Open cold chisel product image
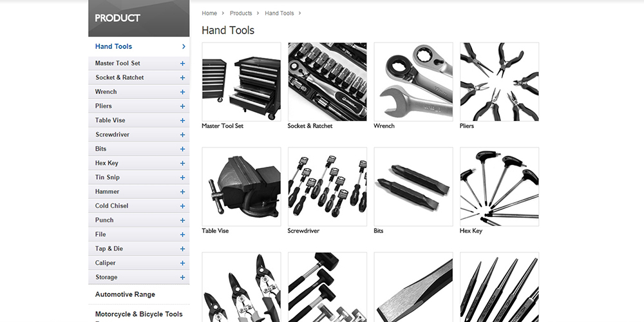This screenshot has width=644, height=322. (x=413, y=287)
